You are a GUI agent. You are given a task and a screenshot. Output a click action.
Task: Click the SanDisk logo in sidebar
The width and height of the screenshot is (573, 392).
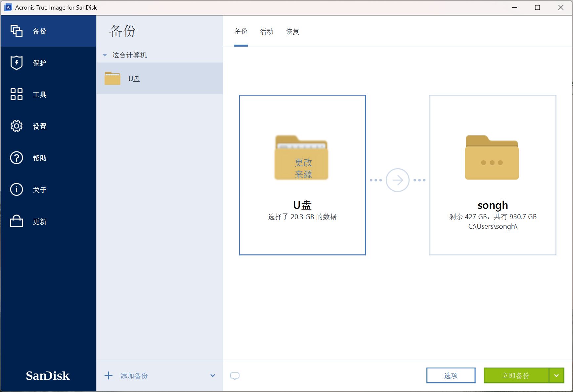coord(48,375)
